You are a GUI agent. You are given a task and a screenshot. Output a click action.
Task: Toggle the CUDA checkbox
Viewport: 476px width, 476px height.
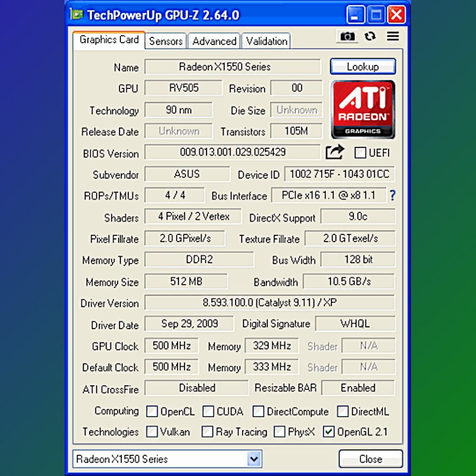[x=208, y=412]
